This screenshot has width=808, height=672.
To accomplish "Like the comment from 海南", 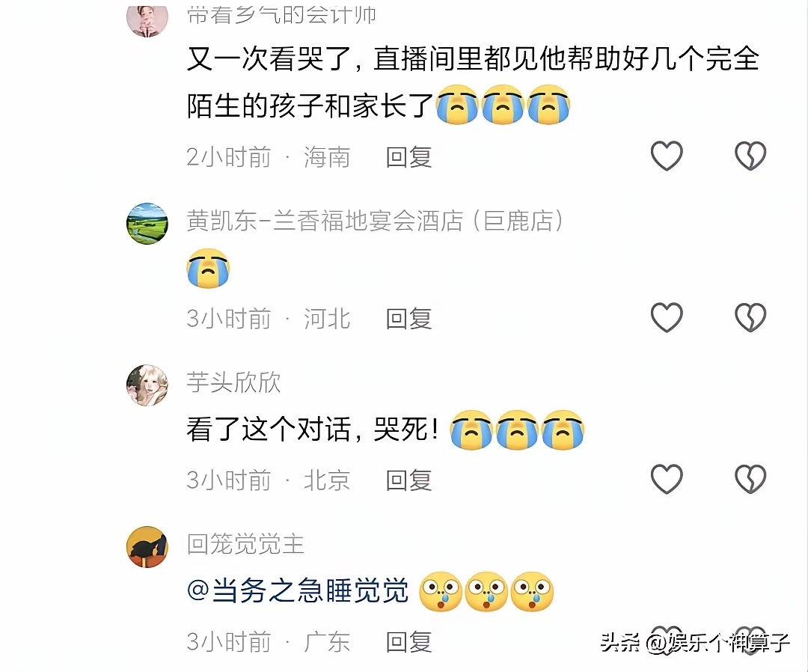I will (667, 156).
